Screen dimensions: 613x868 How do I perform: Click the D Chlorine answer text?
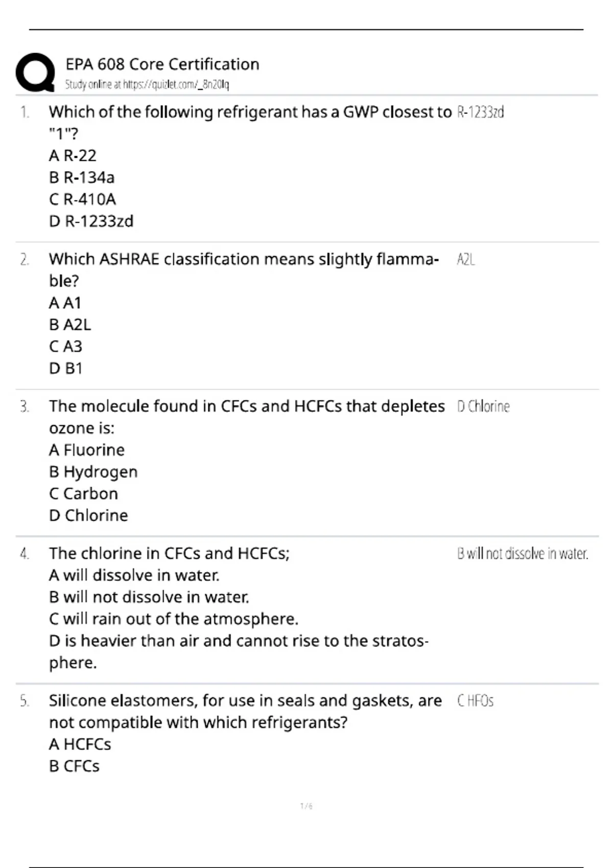tap(483, 406)
